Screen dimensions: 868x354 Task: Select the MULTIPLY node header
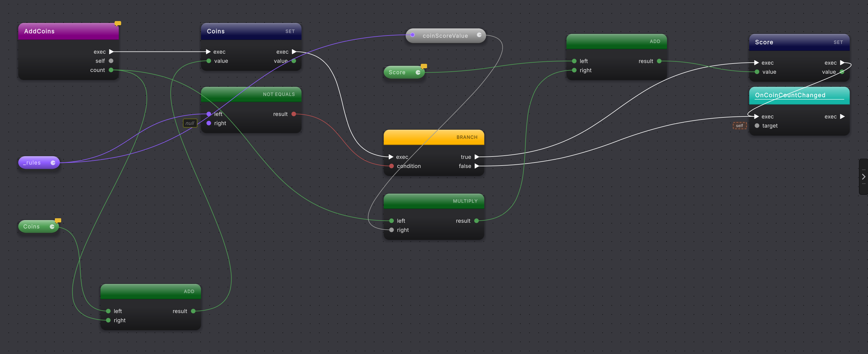click(434, 201)
